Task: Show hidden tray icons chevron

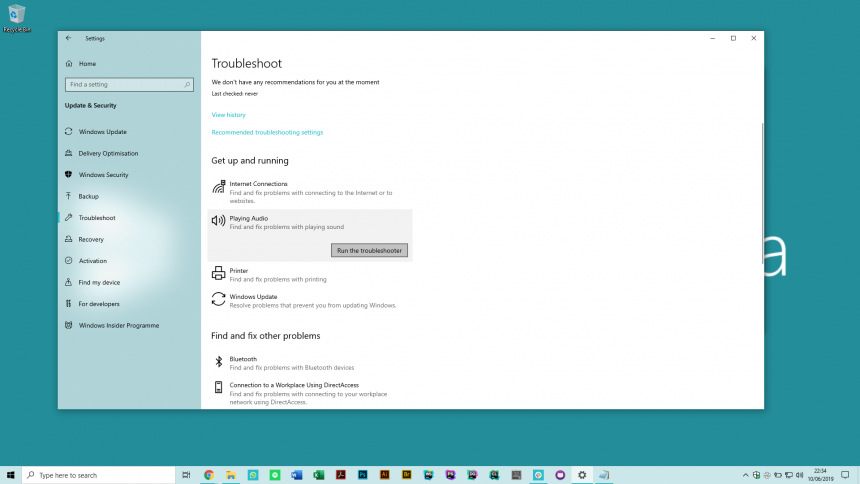Action: [x=745, y=475]
